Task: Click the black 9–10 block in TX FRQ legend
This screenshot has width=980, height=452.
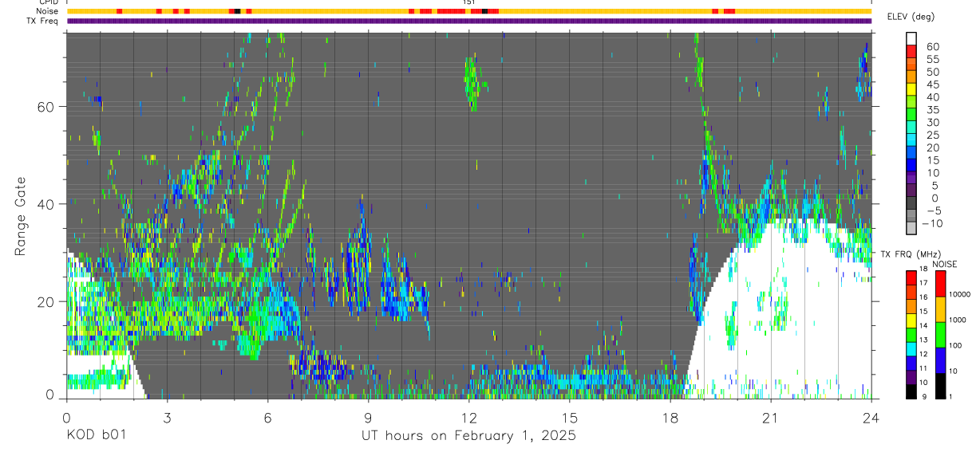Action: (911, 392)
